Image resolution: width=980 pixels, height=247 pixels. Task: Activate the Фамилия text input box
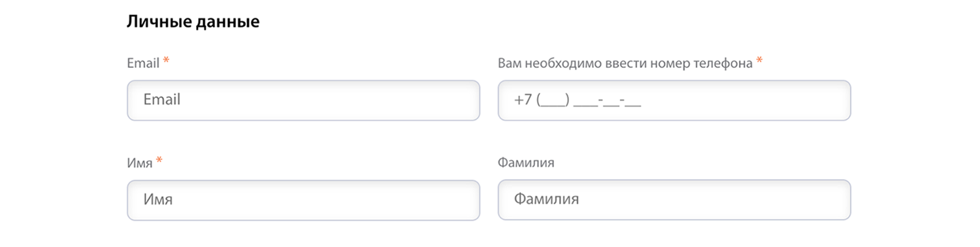point(674,200)
